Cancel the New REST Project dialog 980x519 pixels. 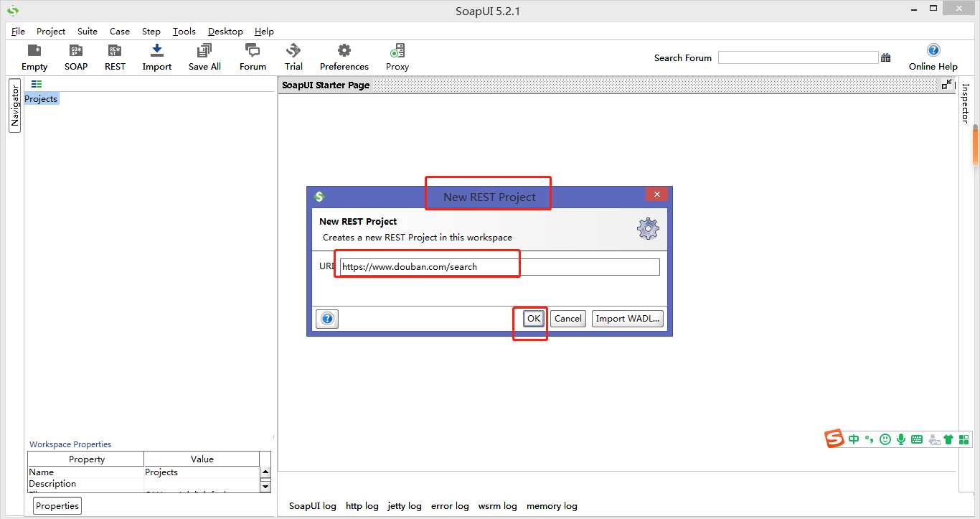click(568, 319)
